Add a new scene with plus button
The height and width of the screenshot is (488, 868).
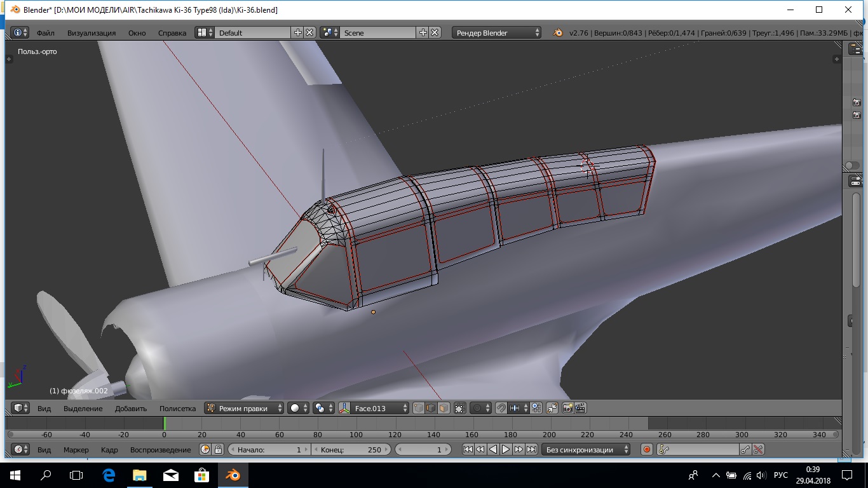point(423,32)
